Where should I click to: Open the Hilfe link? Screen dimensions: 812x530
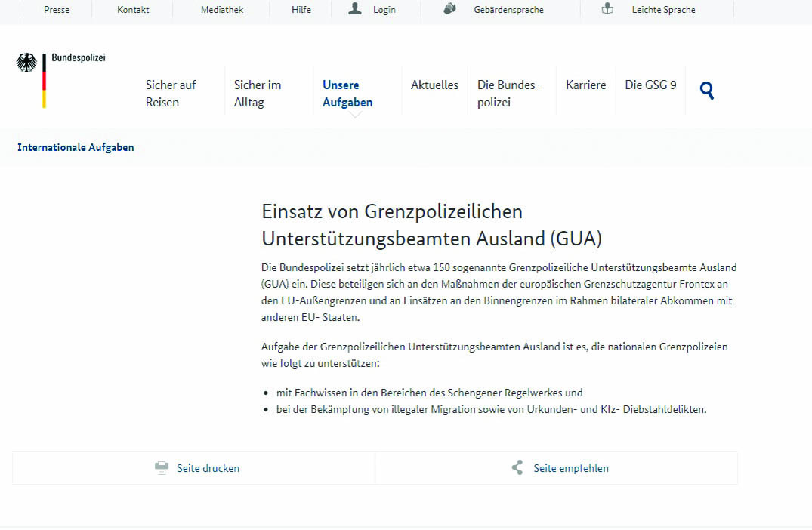click(x=301, y=10)
